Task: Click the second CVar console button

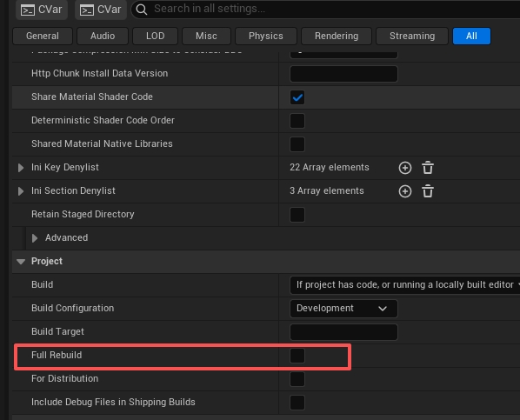Action: pyautogui.click(x=101, y=10)
